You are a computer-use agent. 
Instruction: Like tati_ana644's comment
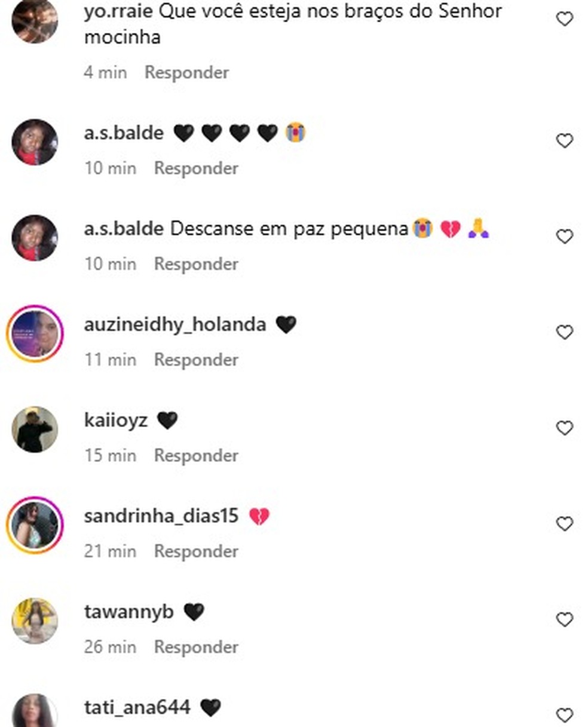pyautogui.click(x=565, y=715)
